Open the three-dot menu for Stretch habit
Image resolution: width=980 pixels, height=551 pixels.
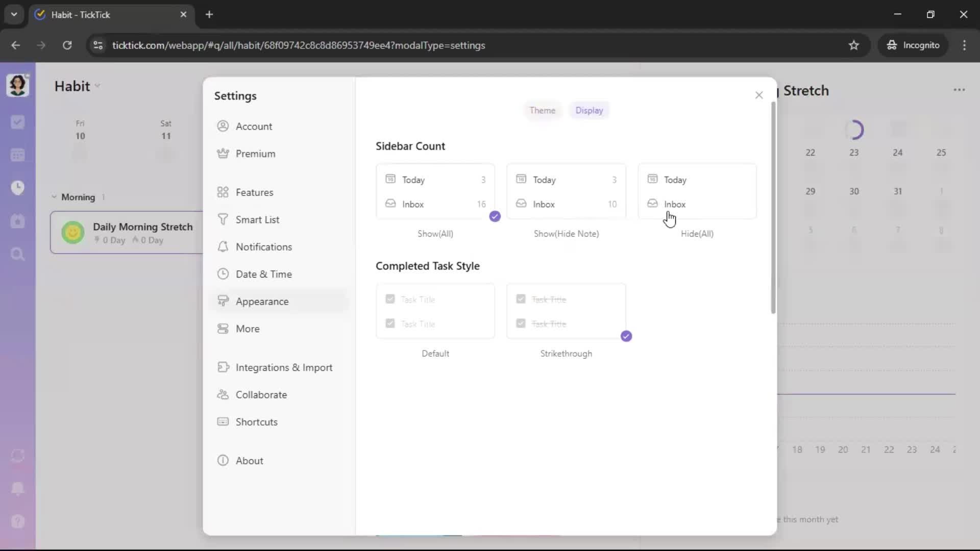(x=959, y=90)
